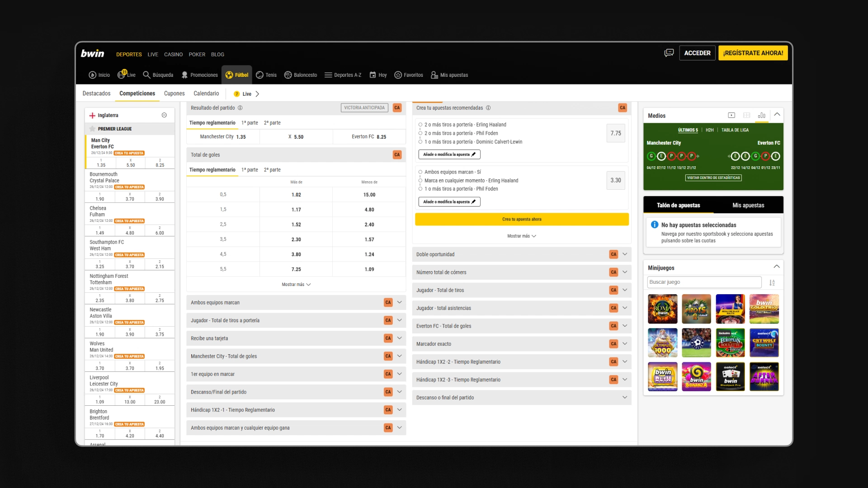
Task: Select the Baloncesto sport icon
Action: [288, 75]
